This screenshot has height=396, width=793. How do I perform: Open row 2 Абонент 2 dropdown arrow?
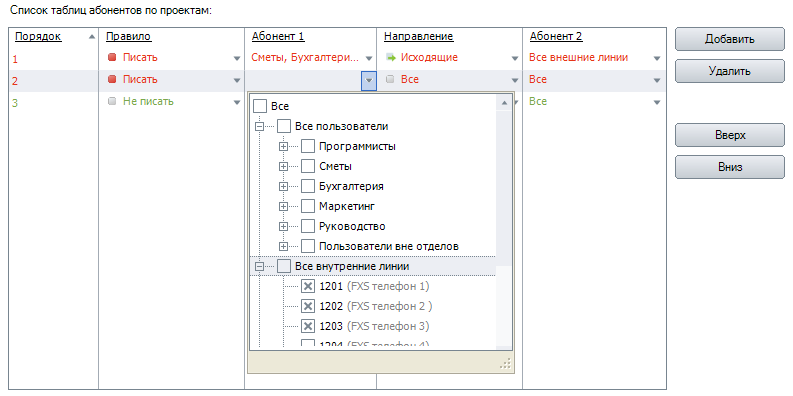[x=657, y=80]
